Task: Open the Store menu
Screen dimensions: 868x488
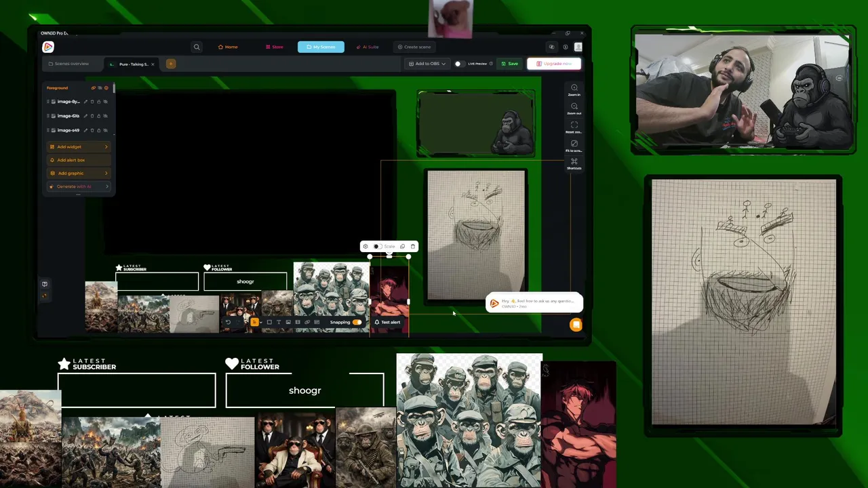Action: (x=275, y=47)
